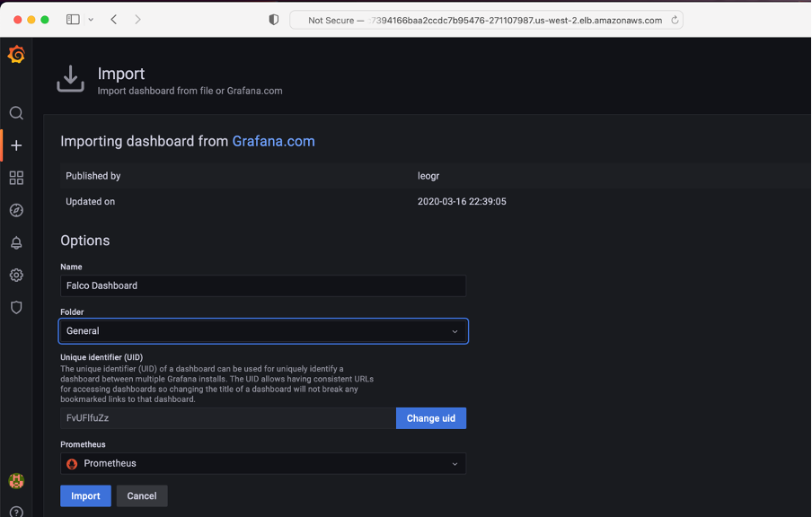Image resolution: width=812 pixels, height=517 pixels.
Task: Go back with Safari back arrow
Action: pyautogui.click(x=113, y=20)
